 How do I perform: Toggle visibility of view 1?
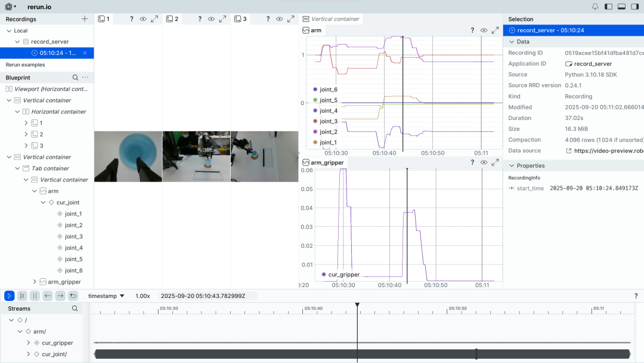tap(143, 19)
